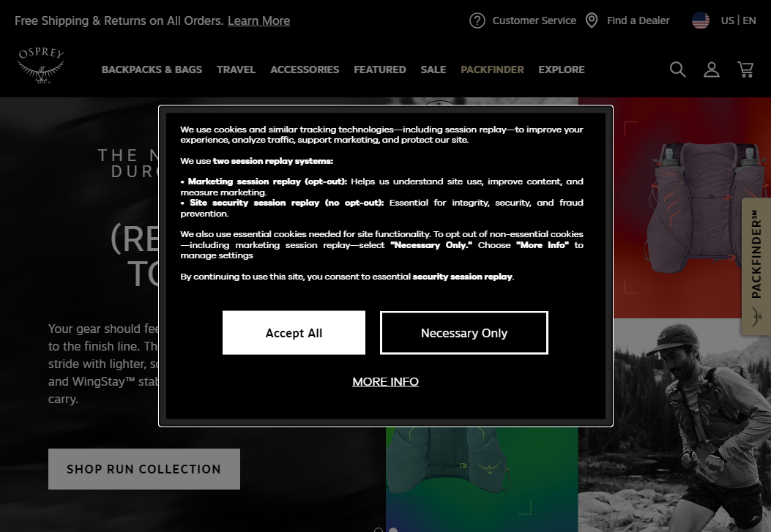The width and height of the screenshot is (771, 532).
Task: Click the Find a Dealer pin icon
Action: tap(592, 20)
